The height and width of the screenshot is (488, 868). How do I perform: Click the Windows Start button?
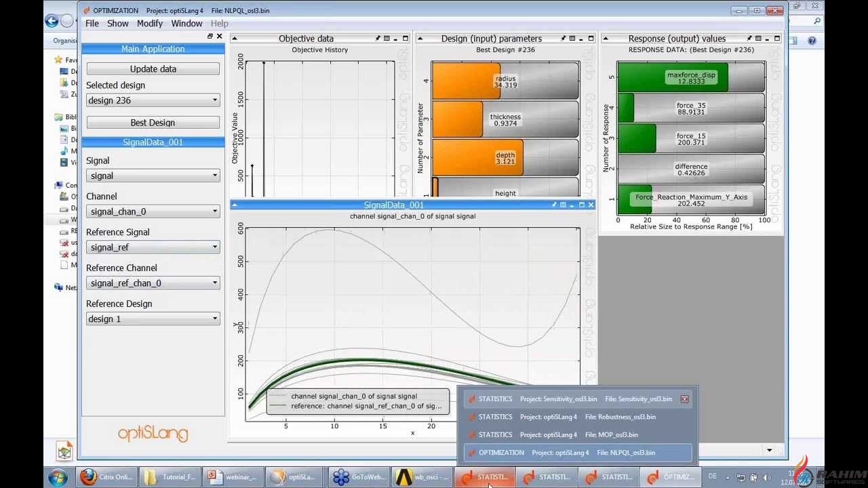point(58,477)
